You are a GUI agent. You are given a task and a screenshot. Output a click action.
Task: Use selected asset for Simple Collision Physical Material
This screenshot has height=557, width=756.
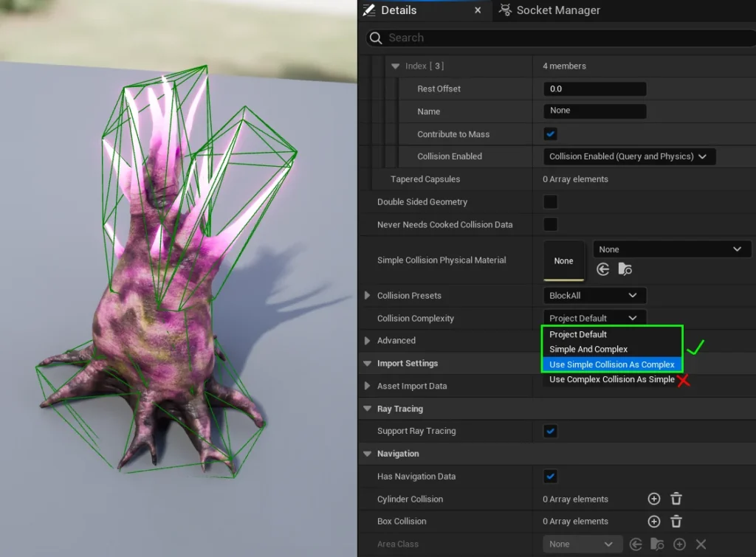(x=603, y=270)
